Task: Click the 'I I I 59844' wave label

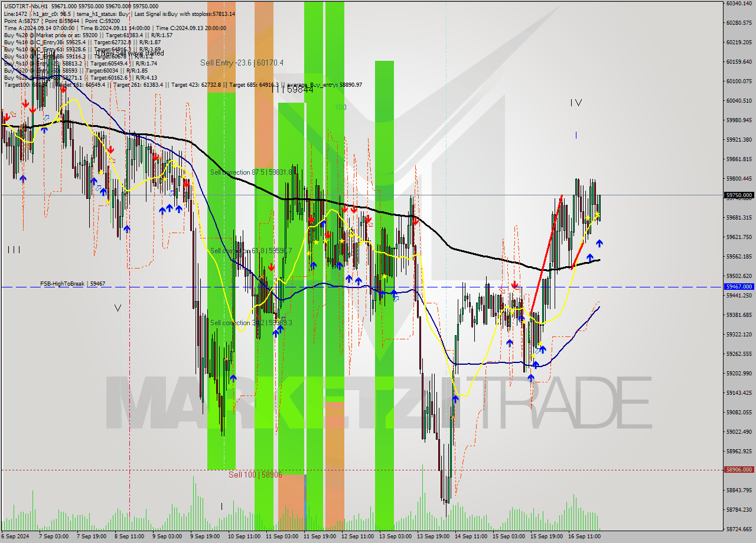Action: coord(292,89)
